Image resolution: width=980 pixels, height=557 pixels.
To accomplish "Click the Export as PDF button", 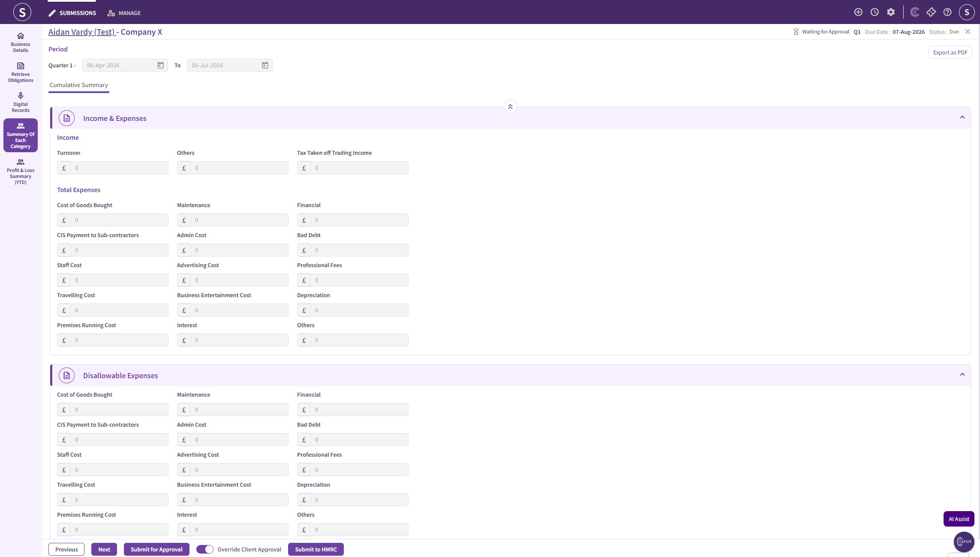I will [x=950, y=52].
